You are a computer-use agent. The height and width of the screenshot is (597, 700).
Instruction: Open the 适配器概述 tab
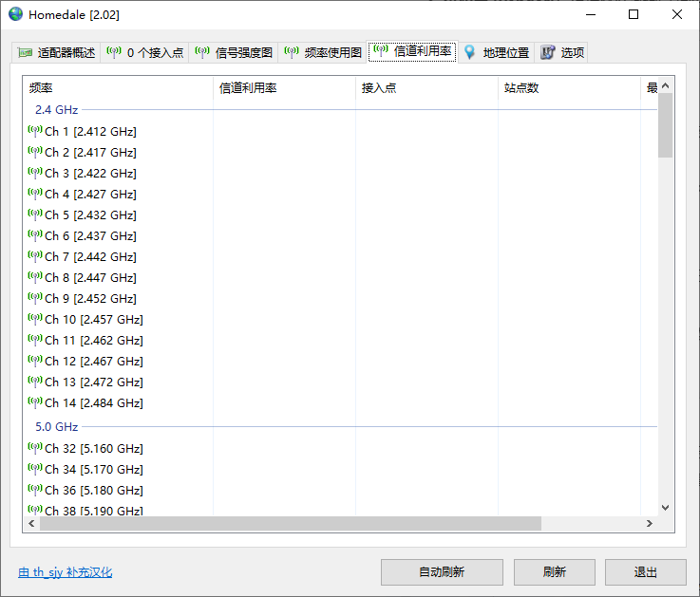point(56,52)
